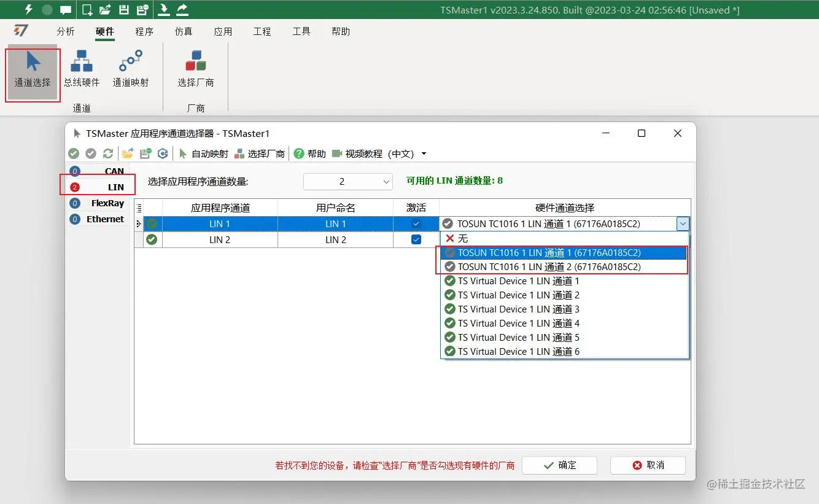The width and height of the screenshot is (819, 504).
Task: Choose TOSUN TC1016 1 LIN 通道 2 option
Action: point(564,266)
